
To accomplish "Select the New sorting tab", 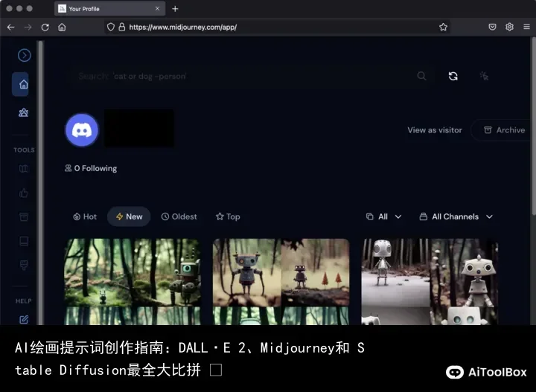I will click(x=129, y=216).
